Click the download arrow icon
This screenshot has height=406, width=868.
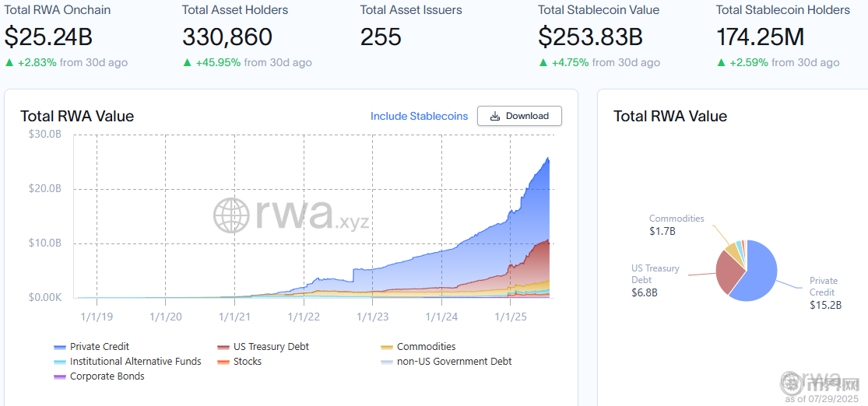[x=495, y=116]
